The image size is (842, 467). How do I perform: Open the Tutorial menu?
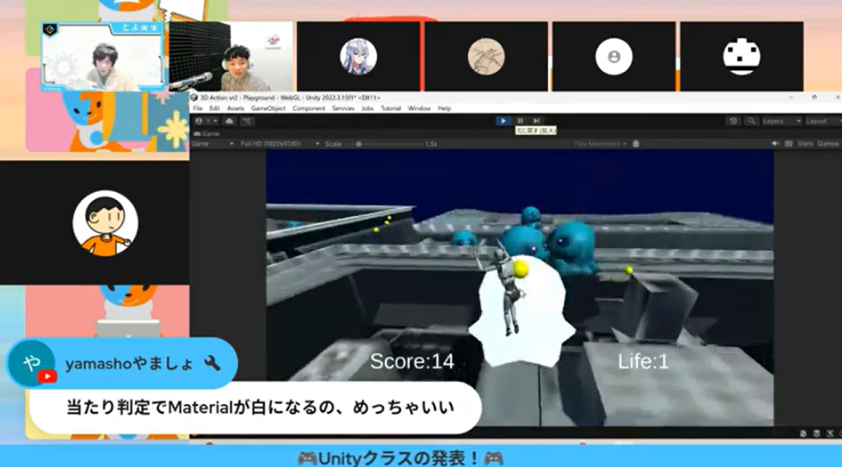[390, 108]
